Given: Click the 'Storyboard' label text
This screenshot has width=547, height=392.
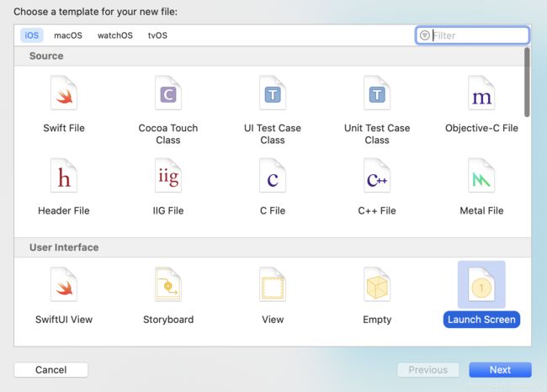Looking at the screenshot, I should [x=168, y=320].
